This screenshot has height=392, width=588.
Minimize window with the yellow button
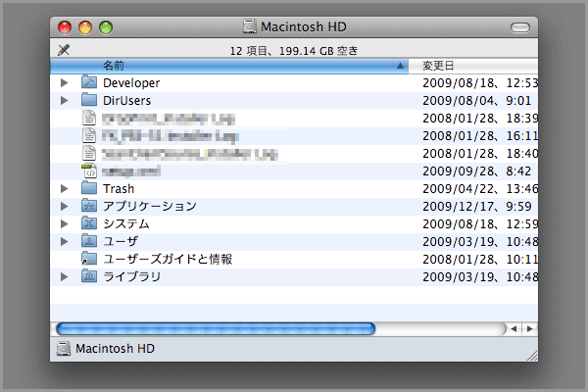85,27
